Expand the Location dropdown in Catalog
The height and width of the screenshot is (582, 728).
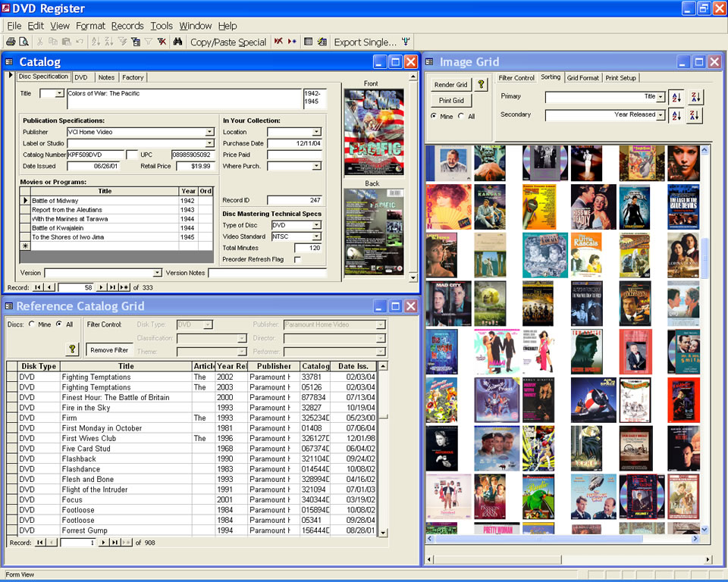coord(317,132)
